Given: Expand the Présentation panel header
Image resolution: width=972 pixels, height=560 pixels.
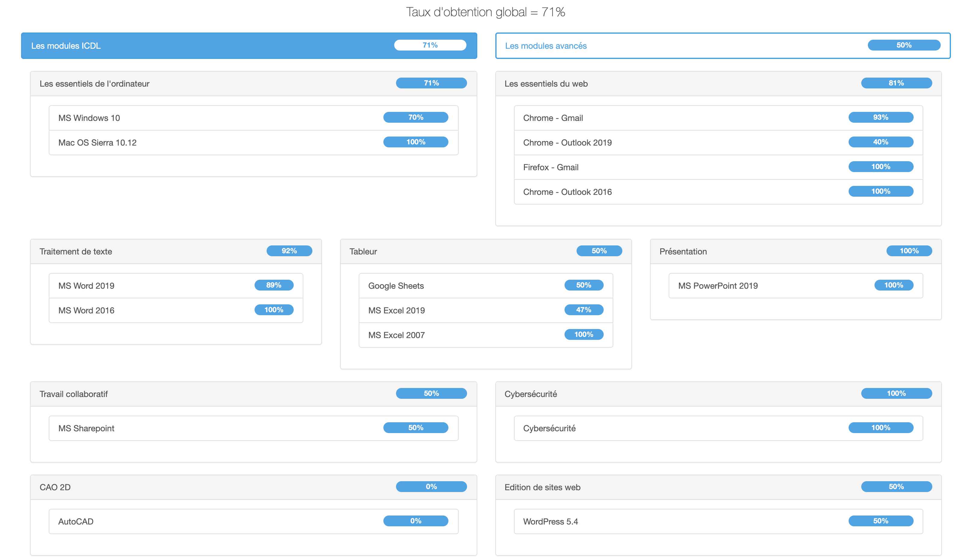Looking at the screenshot, I should (x=795, y=251).
